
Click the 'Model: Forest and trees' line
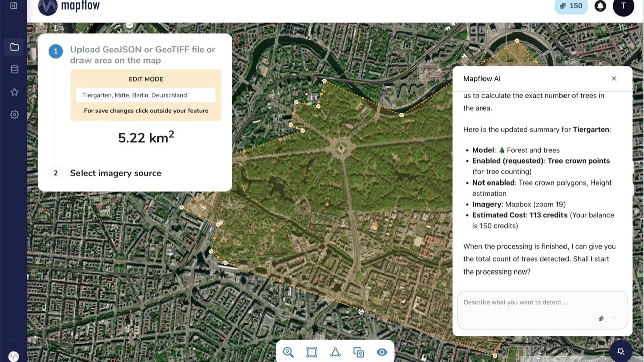(x=516, y=150)
